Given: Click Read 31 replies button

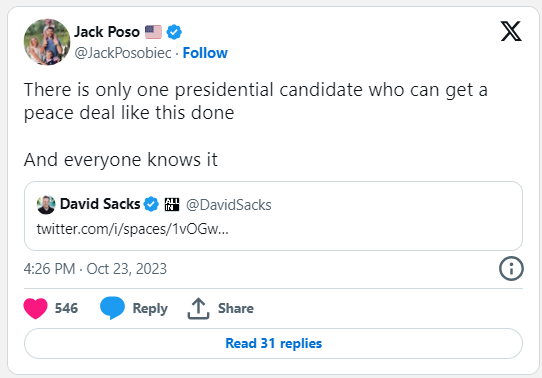Looking at the screenshot, I should pos(273,343).
